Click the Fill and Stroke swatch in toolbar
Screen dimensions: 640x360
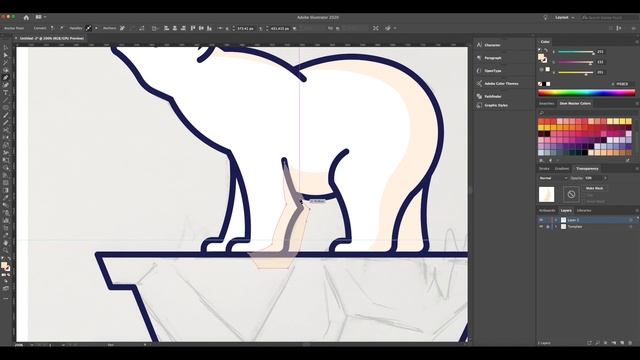tap(6, 267)
